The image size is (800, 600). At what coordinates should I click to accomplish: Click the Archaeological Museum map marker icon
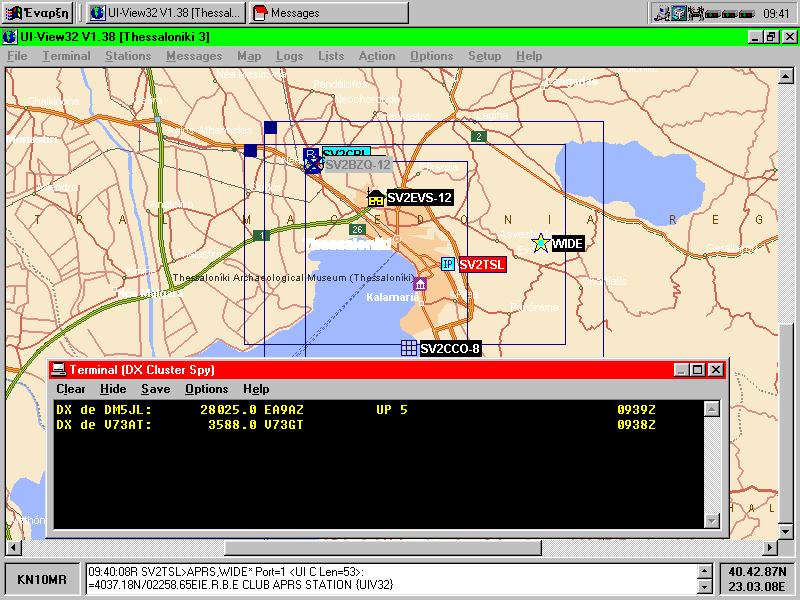click(420, 284)
